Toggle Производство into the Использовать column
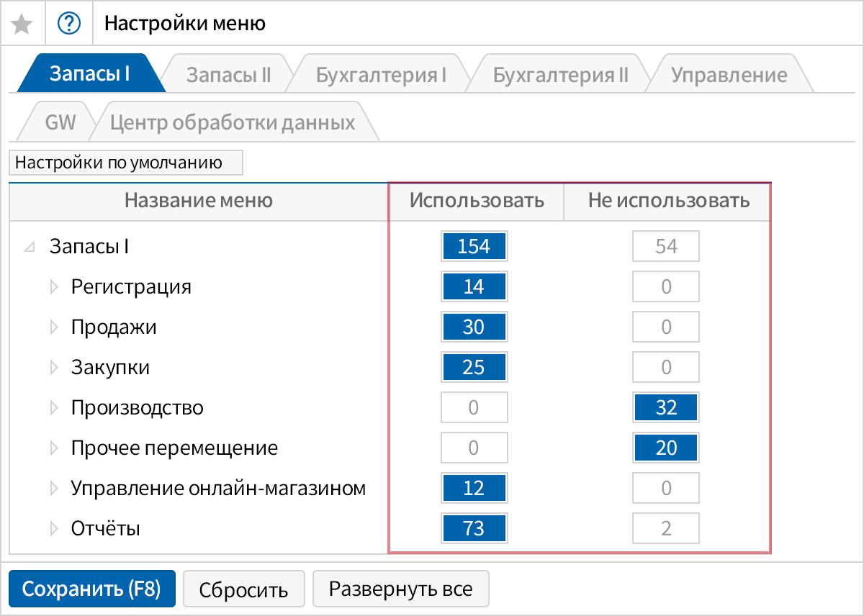Screen dimensions: 864x616 (474, 407)
